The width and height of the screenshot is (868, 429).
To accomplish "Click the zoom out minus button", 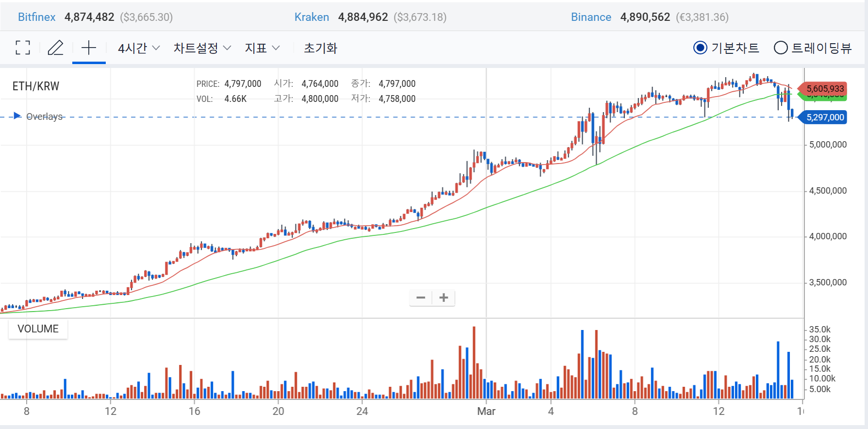I will [x=421, y=297].
